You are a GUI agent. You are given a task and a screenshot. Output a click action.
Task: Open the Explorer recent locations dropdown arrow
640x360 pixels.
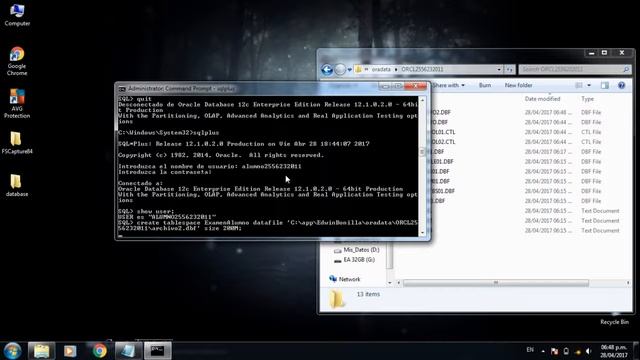pyautogui.click(x=350, y=70)
